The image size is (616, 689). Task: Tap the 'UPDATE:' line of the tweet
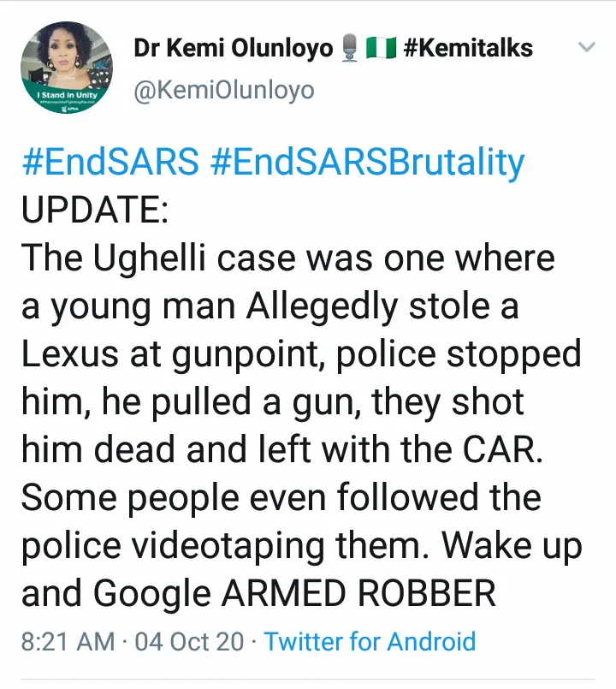96,211
